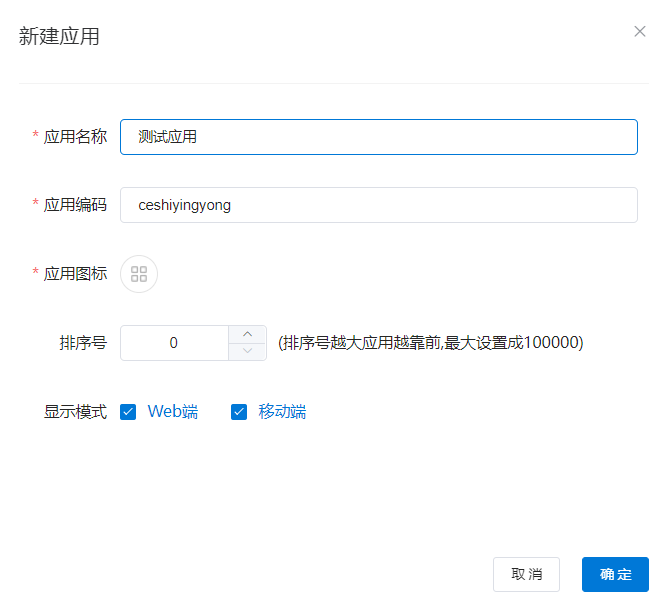
Task: Confirm with the 确定 button
Action: (615, 574)
